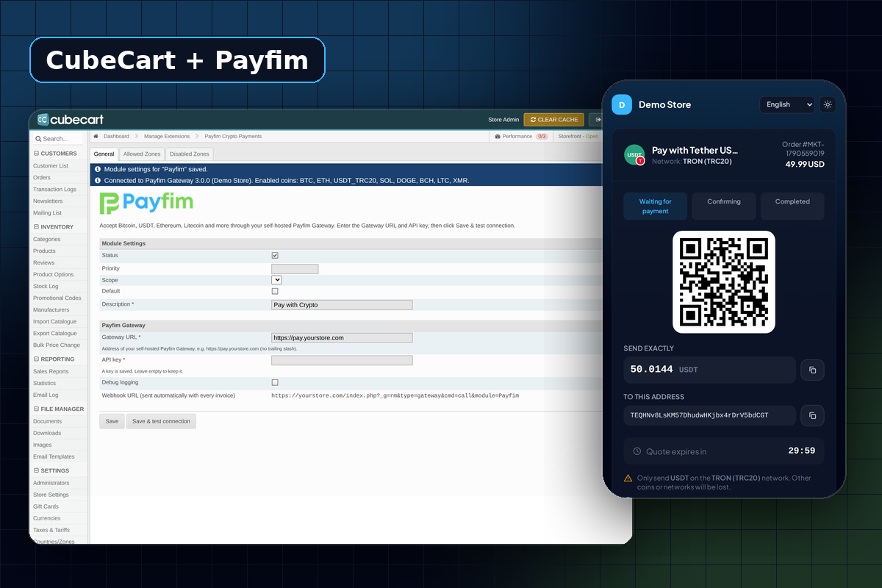
Task: Click the Dashboard home icon
Action: (96, 136)
